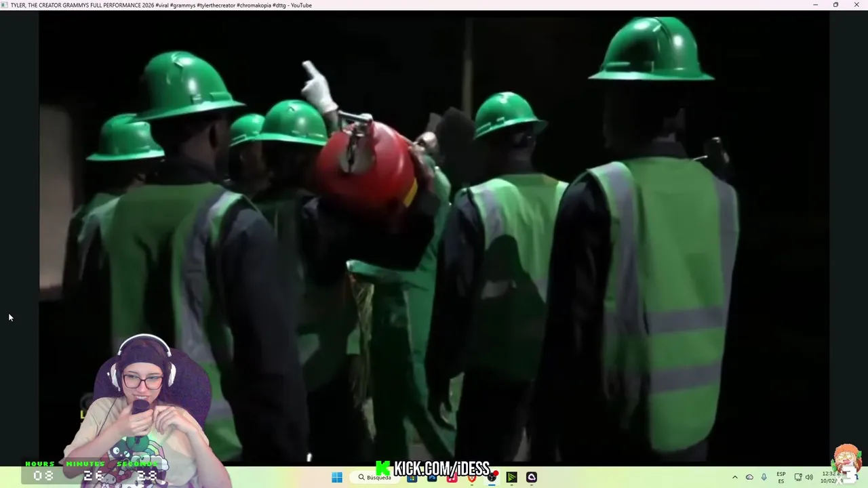Viewport: 868px width, 488px height.
Task: Click the microphone tray icon
Action: tap(764, 477)
